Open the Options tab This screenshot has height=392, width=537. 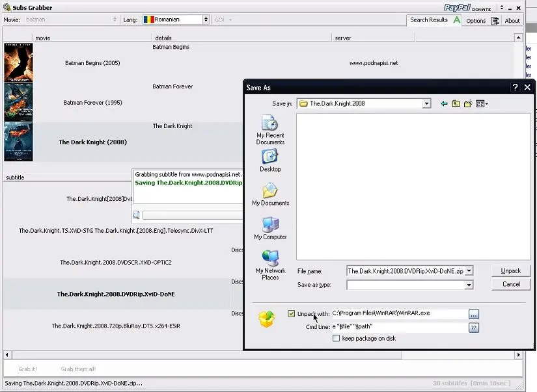[x=476, y=21]
